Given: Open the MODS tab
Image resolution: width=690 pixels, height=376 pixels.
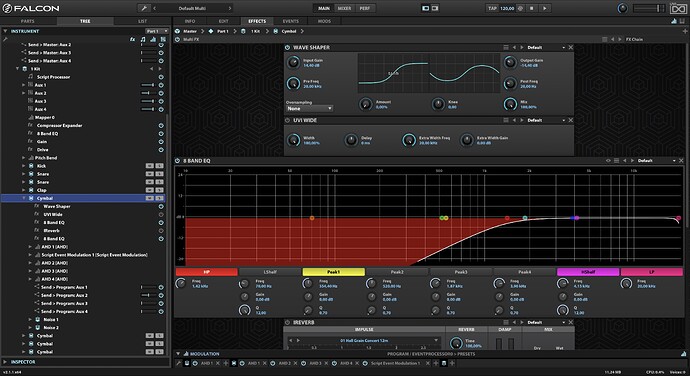Looking at the screenshot, I should [x=324, y=21].
